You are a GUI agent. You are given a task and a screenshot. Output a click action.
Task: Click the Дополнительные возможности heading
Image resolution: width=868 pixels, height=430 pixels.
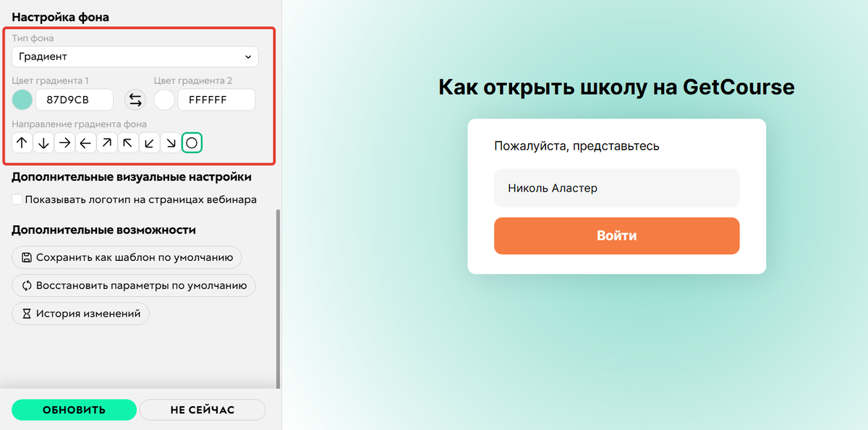pyautogui.click(x=104, y=230)
